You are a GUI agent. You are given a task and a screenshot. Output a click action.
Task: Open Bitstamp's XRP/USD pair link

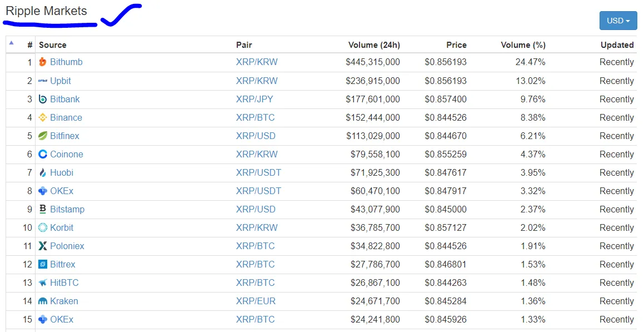(256, 209)
